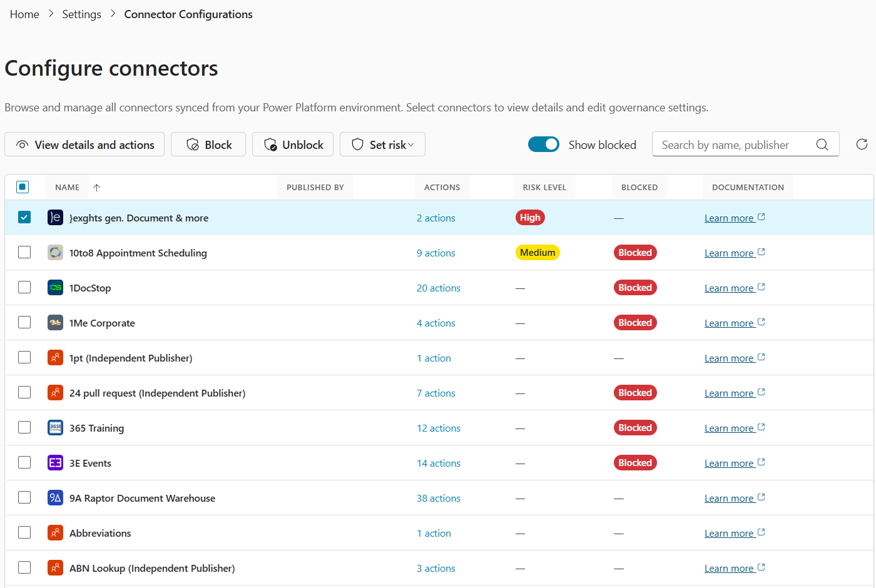Sort by the RISK LEVEL column header
This screenshot has width=876, height=588.
[x=544, y=187]
